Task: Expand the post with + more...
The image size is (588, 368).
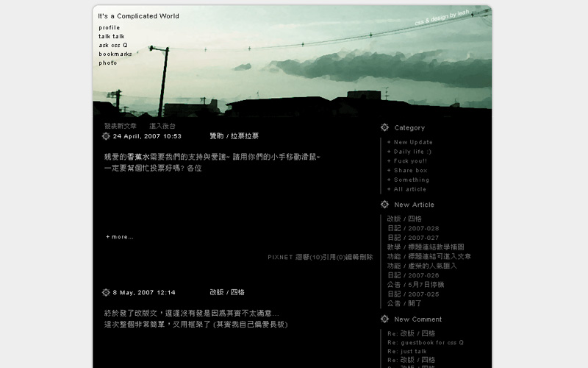Action: 120,237
